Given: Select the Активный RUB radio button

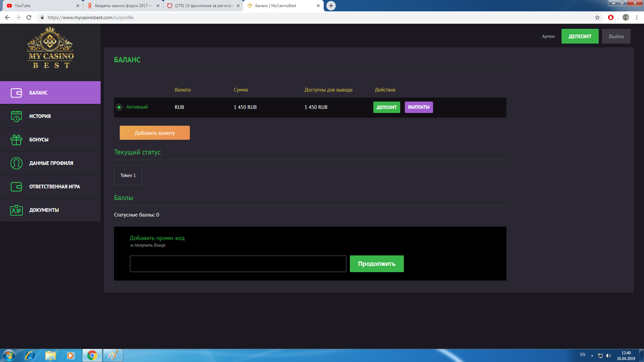Looking at the screenshot, I should point(119,107).
